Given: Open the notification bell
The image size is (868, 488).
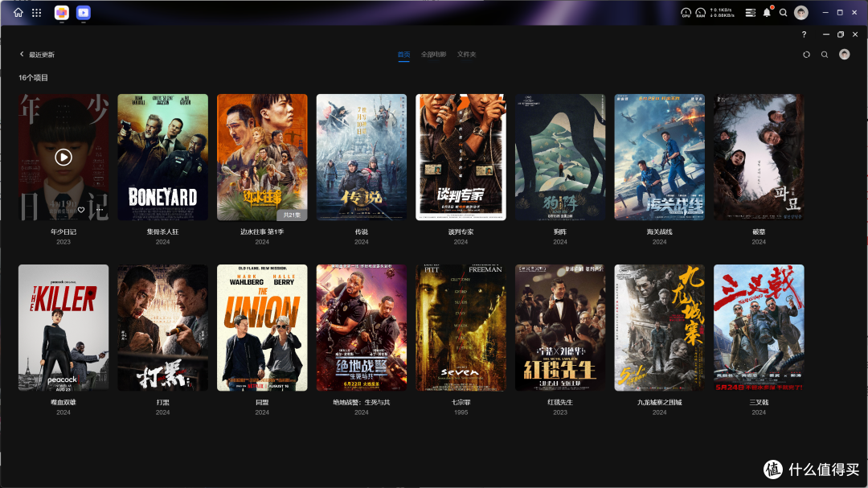Looking at the screenshot, I should coord(767,12).
